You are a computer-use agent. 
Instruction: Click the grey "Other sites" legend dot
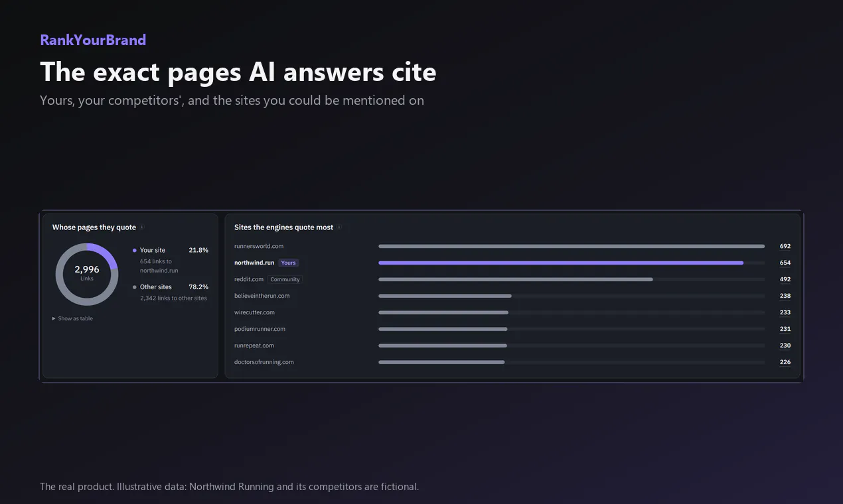(x=135, y=287)
